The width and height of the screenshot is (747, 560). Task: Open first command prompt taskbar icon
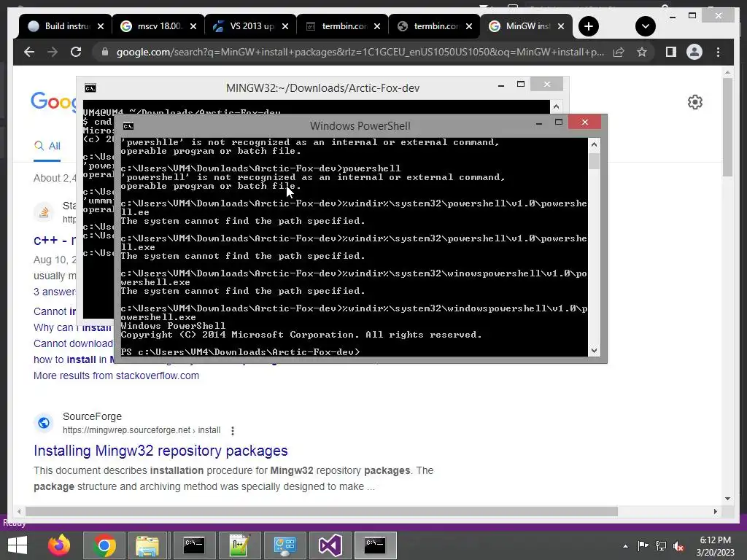(x=194, y=545)
